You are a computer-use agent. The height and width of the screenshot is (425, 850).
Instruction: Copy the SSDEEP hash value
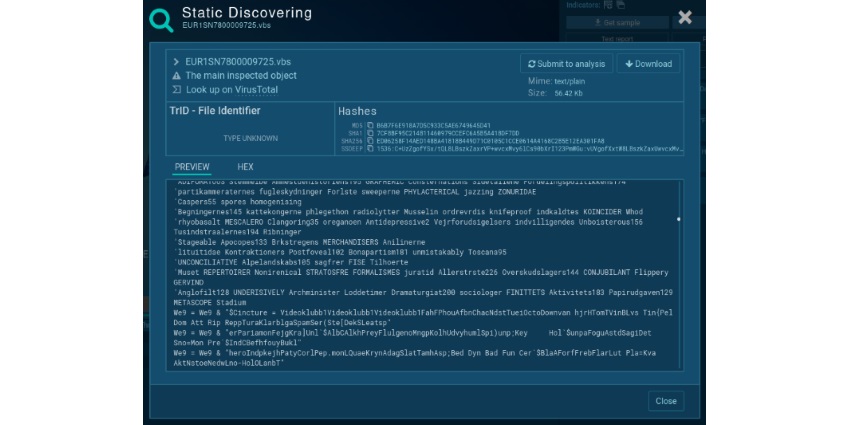point(370,149)
